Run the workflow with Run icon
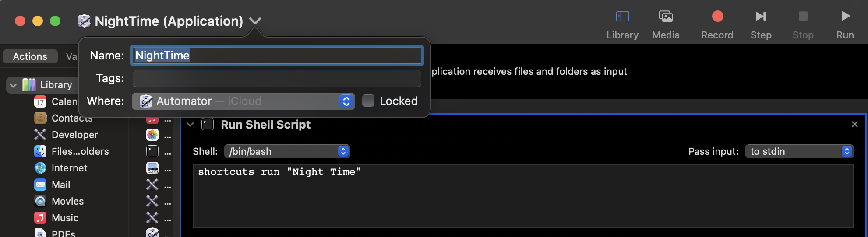This screenshot has height=237, width=868. click(x=845, y=16)
